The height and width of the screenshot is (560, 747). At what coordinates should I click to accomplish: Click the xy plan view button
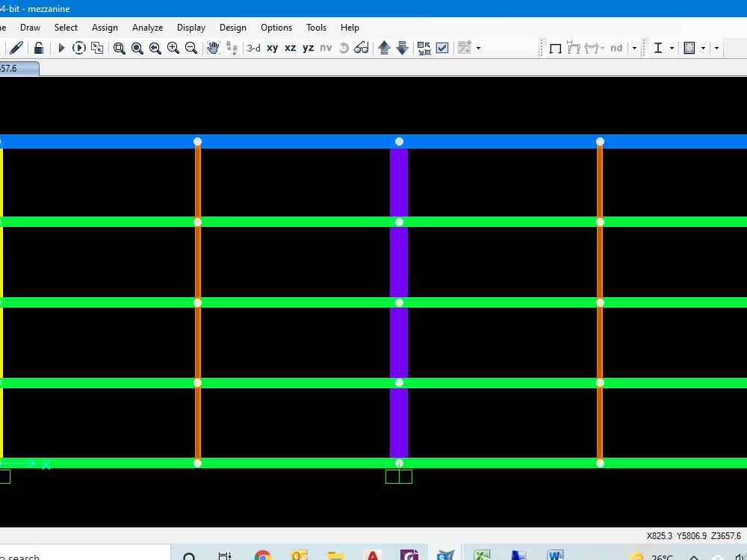272,48
